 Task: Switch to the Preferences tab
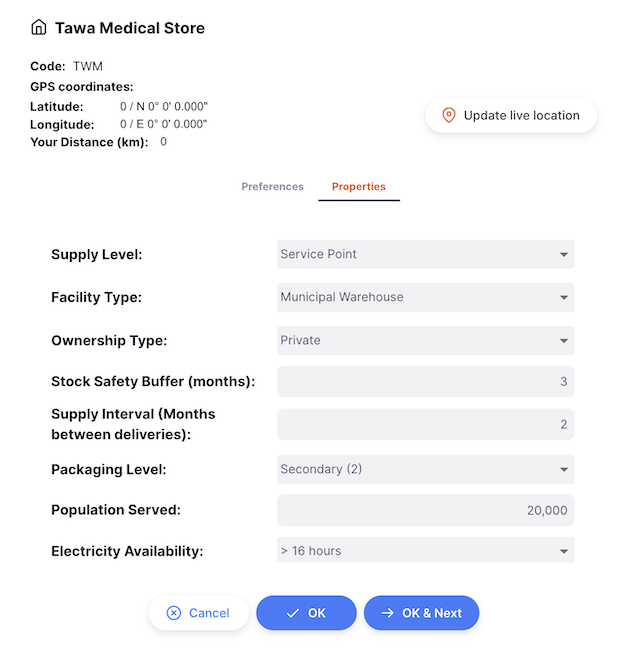[x=272, y=187]
